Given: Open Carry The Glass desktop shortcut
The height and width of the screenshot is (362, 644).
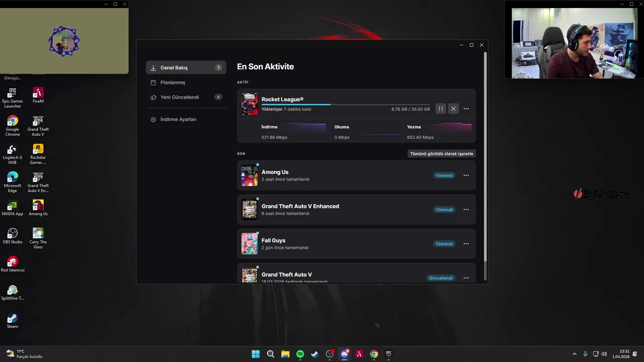Looking at the screenshot, I should 38,238.
